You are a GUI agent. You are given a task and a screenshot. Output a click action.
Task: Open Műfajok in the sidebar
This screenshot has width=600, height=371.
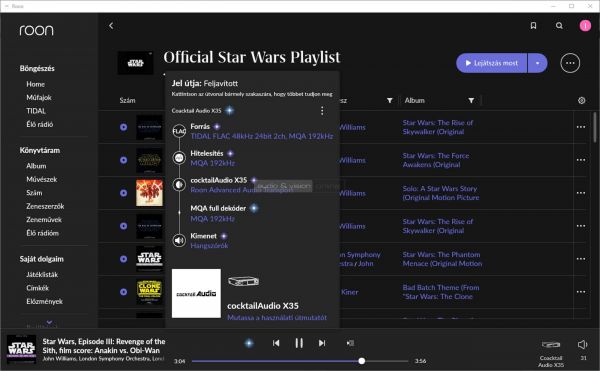click(39, 98)
